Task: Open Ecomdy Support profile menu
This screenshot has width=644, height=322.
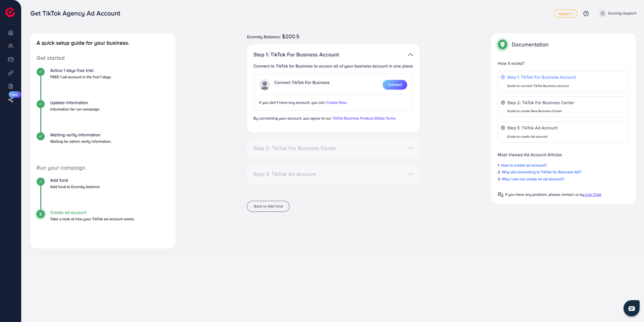Action: [618, 14]
